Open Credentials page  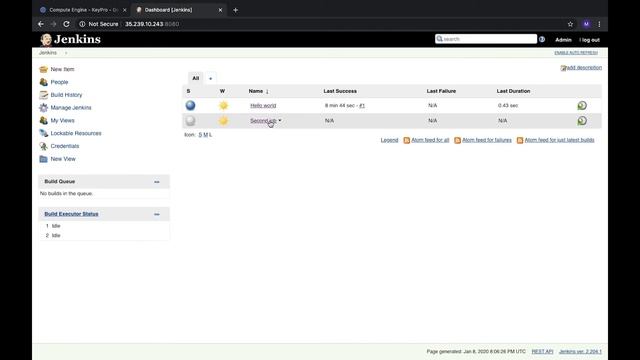click(x=65, y=146)
